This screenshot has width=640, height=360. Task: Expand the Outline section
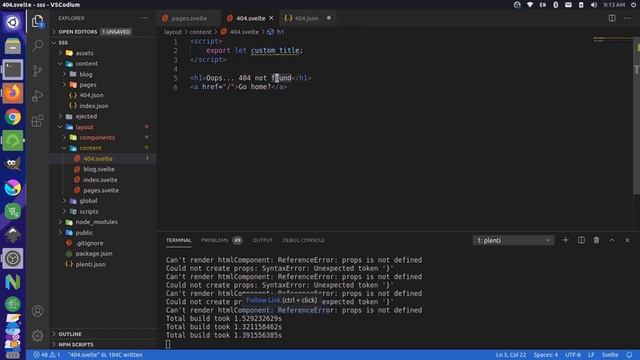coord(103,334)
